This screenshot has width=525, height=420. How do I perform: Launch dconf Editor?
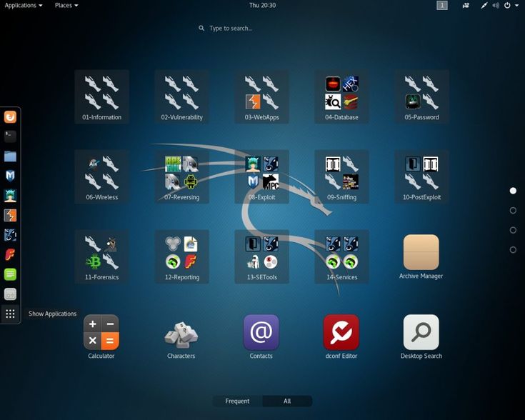341,336
